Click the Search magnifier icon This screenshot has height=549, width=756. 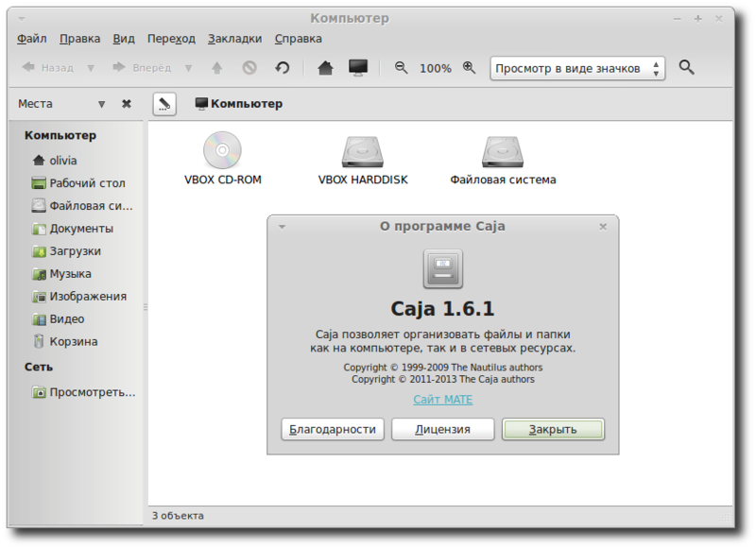[686, 67]
